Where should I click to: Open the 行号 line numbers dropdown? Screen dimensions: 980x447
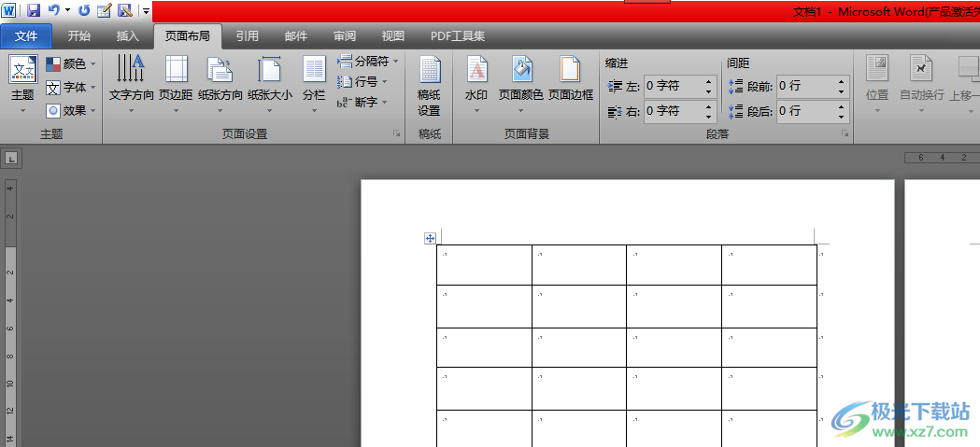click(362, 82)
